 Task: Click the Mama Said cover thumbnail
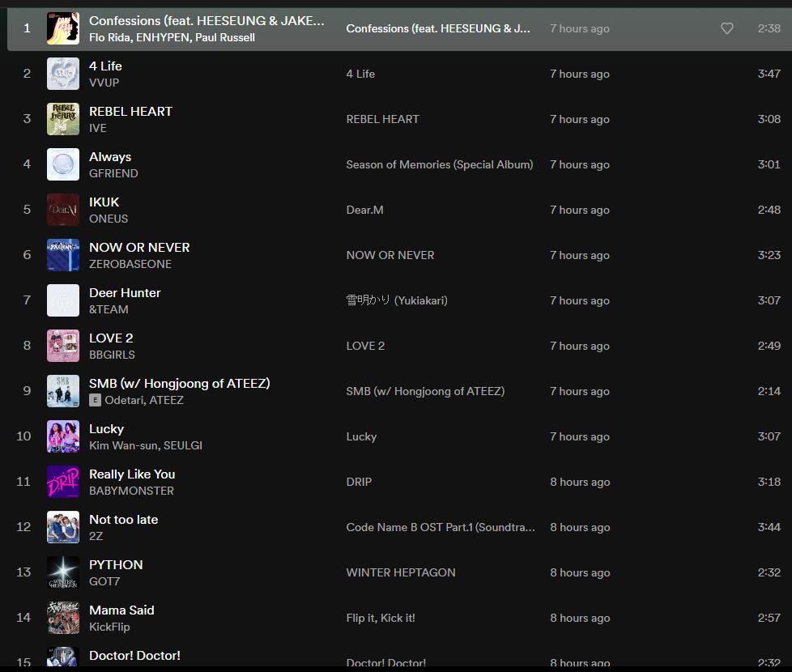[63, 618]
